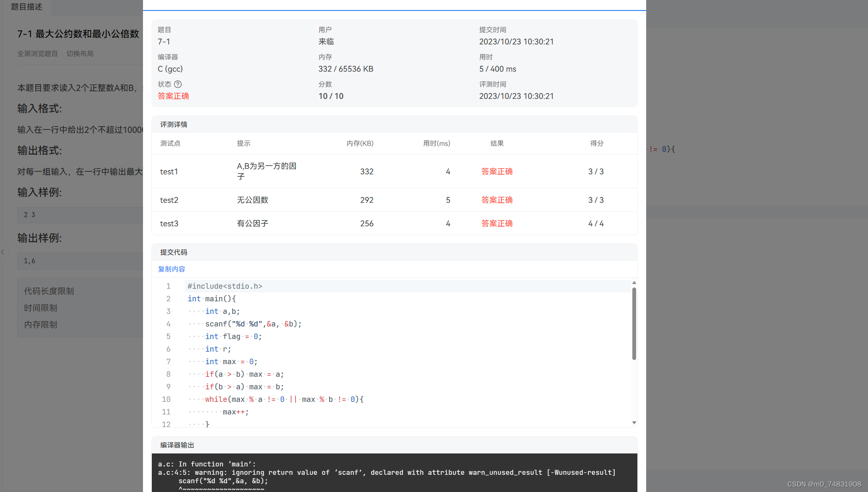868x492 pixels.
Task: Click code line 1 include statement
Action: [225, 286]
